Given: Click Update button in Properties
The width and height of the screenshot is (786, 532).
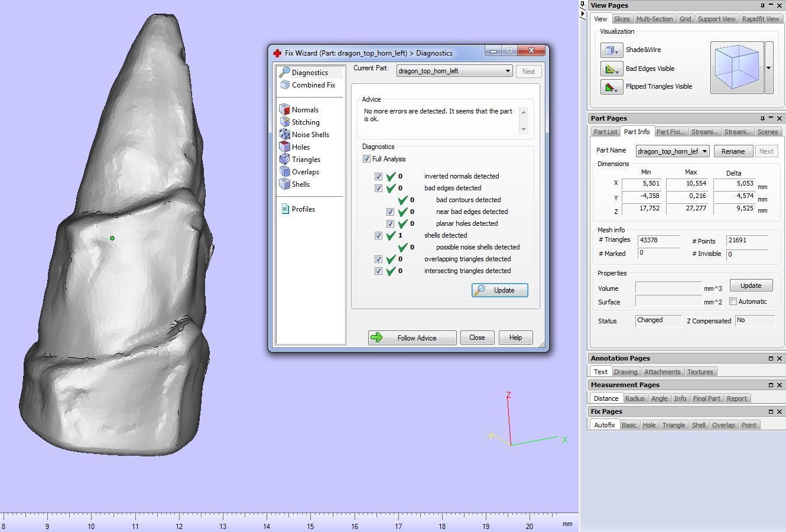Looking at the screenshot, I should tap(751, 286).
